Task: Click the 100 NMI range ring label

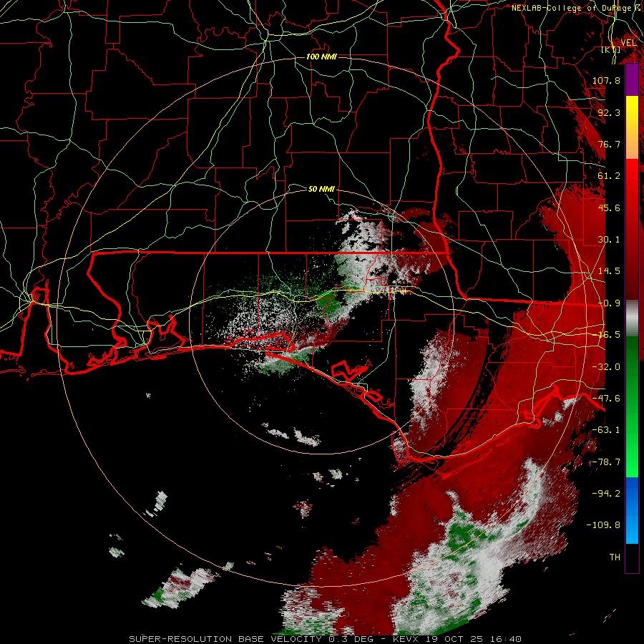Action: (321, 57)
